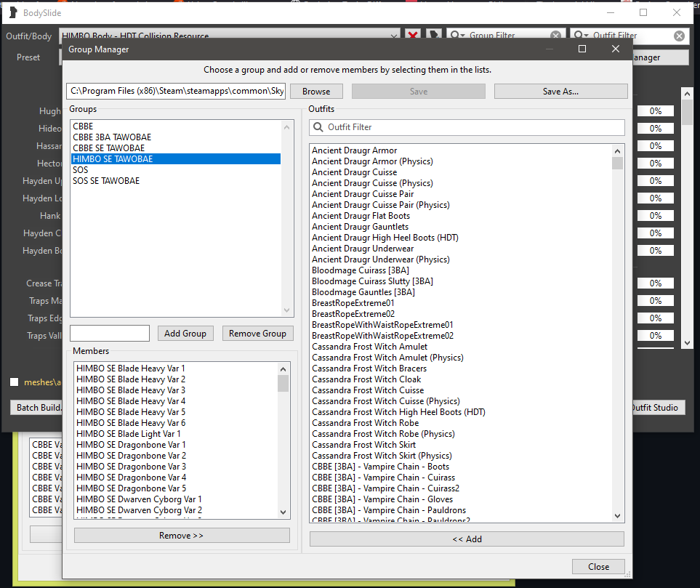The image size is (700, 588).
Task: Click the << Add button
Action: click(x=467, y=539)
